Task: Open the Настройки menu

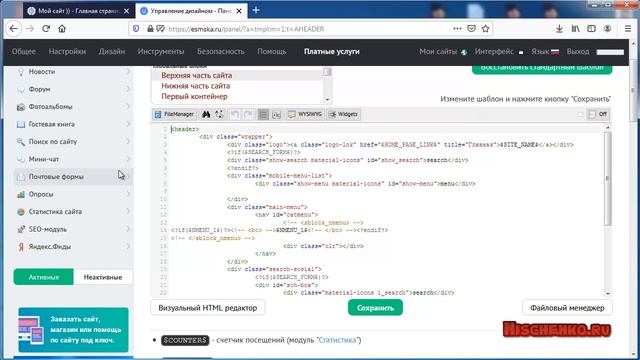Action: point(67,52)
